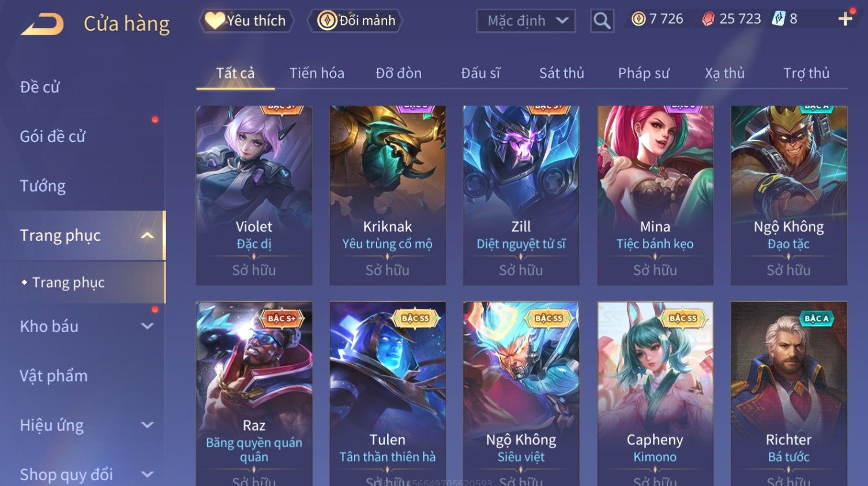Click the back arrow icon
868x486 pixels.
click(x=42, y=24)
